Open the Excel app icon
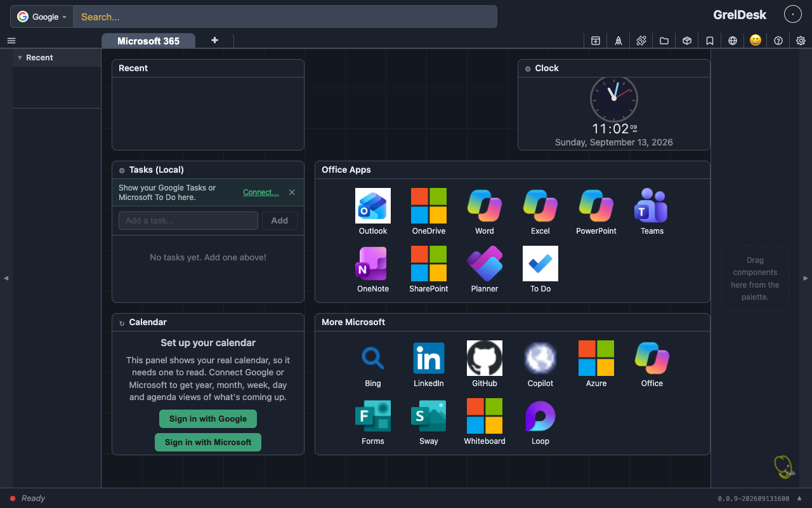This screenshot has width=812, height=508. point(540,206)
